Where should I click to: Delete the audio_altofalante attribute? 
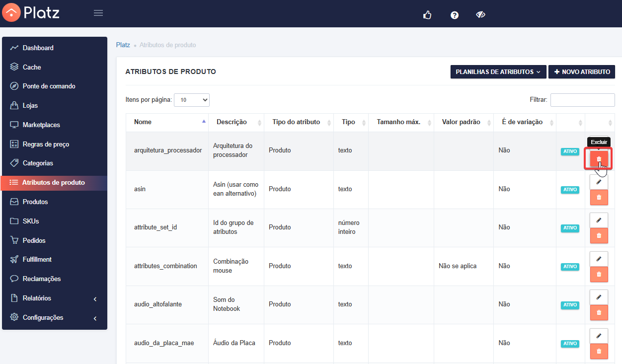(x=599, y=312)
